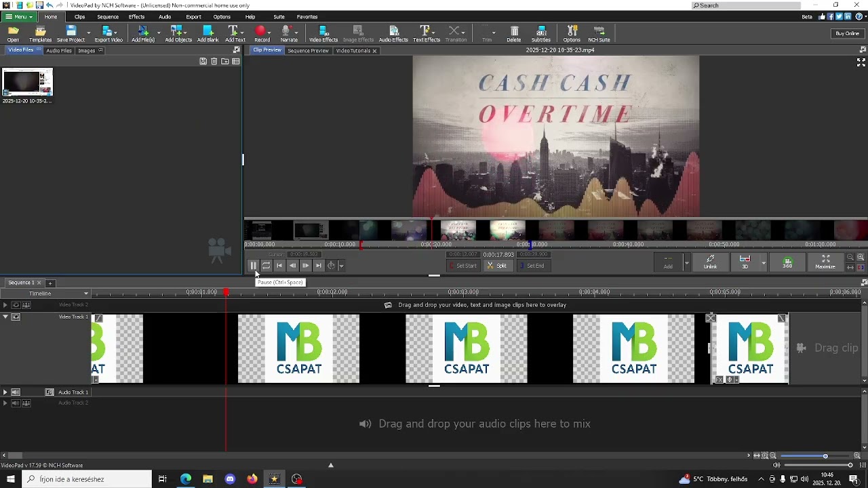Toggle bin list view icon
This screenshot has height=488, width=868.
tap(236, 61)
